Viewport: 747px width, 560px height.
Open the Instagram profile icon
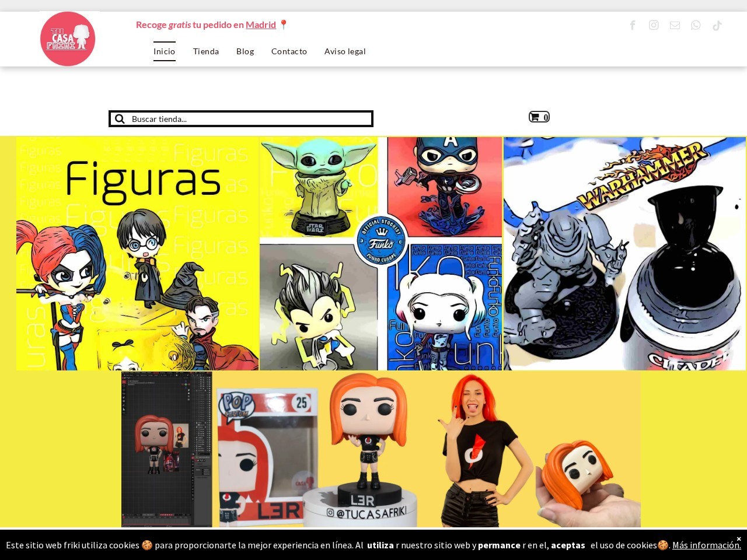(x=654, y=25)
